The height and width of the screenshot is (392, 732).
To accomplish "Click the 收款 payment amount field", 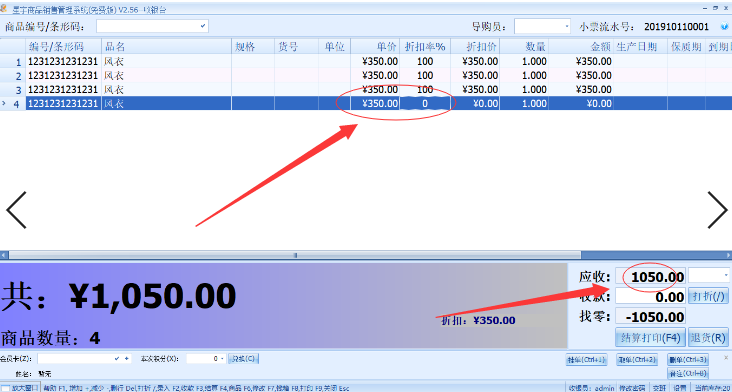I will point(651,296).
